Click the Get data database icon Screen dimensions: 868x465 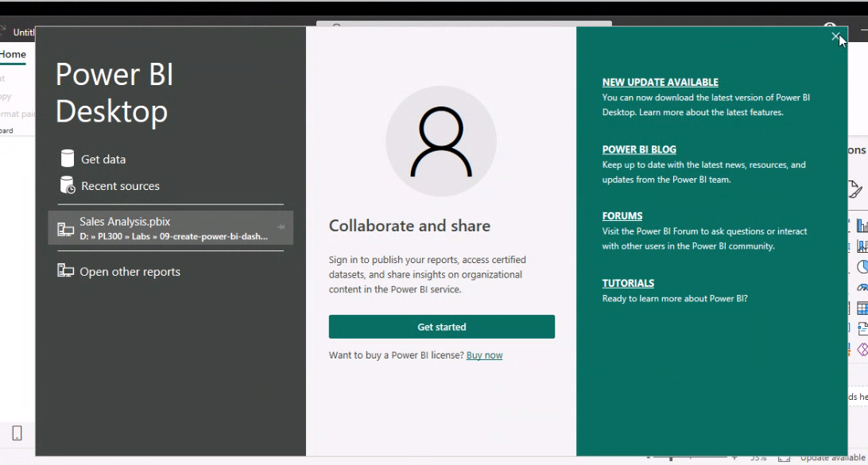(x=67, y=158)
